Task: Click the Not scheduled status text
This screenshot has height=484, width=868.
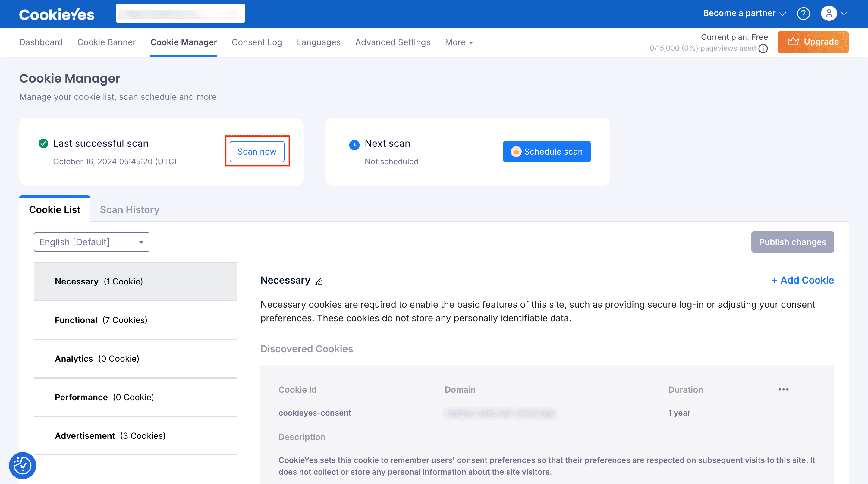Action: point(392,162)
